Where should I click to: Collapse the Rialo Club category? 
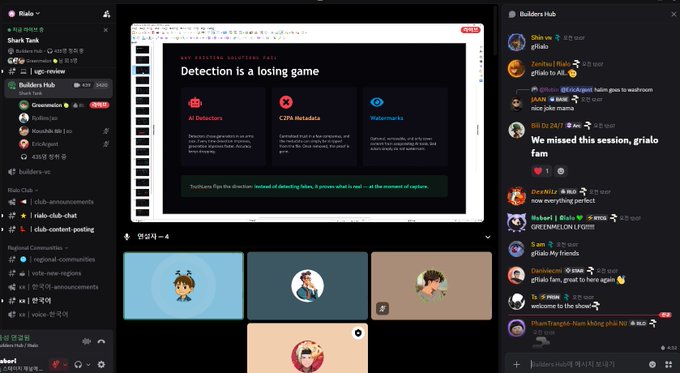pos(23,190)
